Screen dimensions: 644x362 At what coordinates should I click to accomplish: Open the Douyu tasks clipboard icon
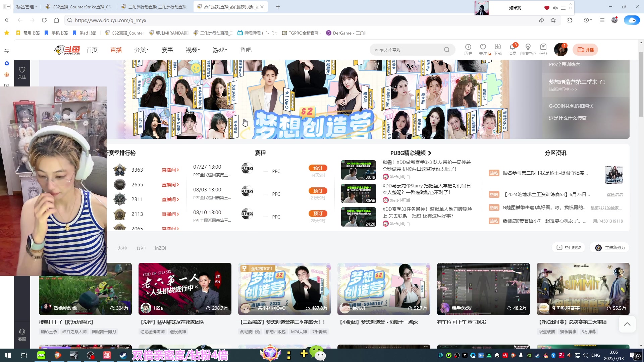coord(543,49)
